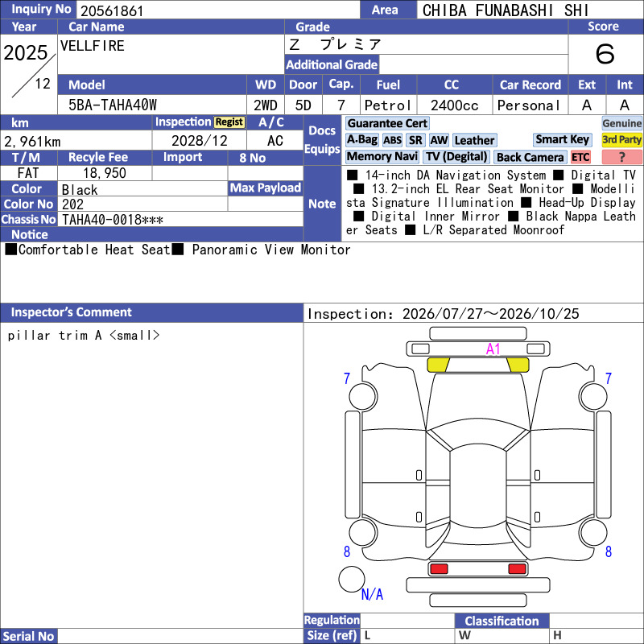The width and height of the screenshot is (644, 644).
Task: Click the 2400cc displacement value
Action: (x=454, y=105)
